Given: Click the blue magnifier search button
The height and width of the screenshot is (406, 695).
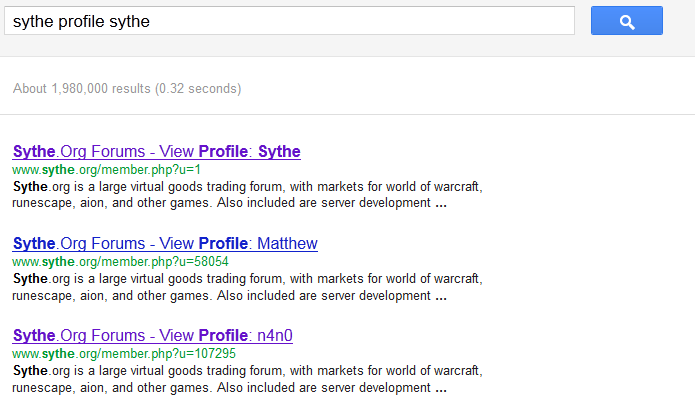Looking at the screenshot, I should [x=627, y=21].
